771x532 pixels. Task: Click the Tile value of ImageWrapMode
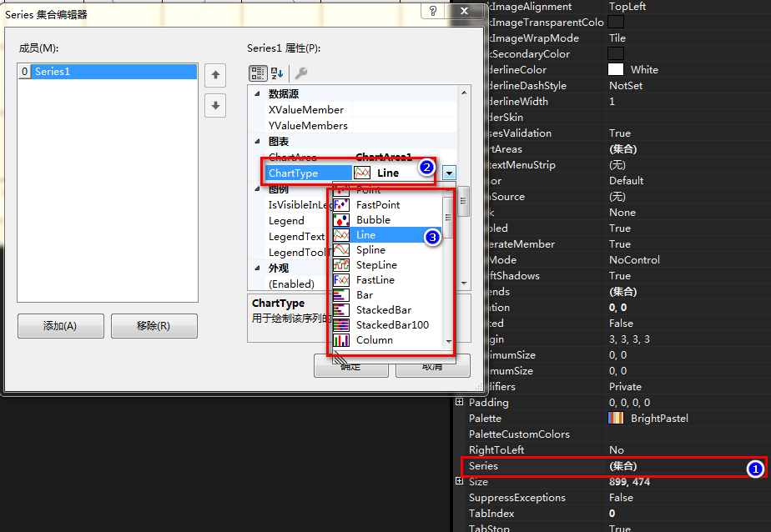click(617, 38)
